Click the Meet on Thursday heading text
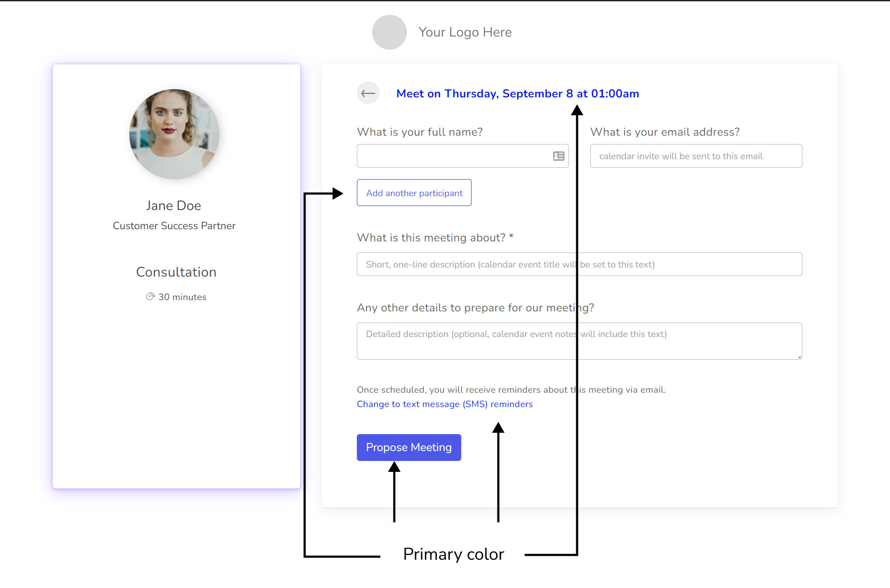This screenshot has height=588, width=890. (517, 94)
